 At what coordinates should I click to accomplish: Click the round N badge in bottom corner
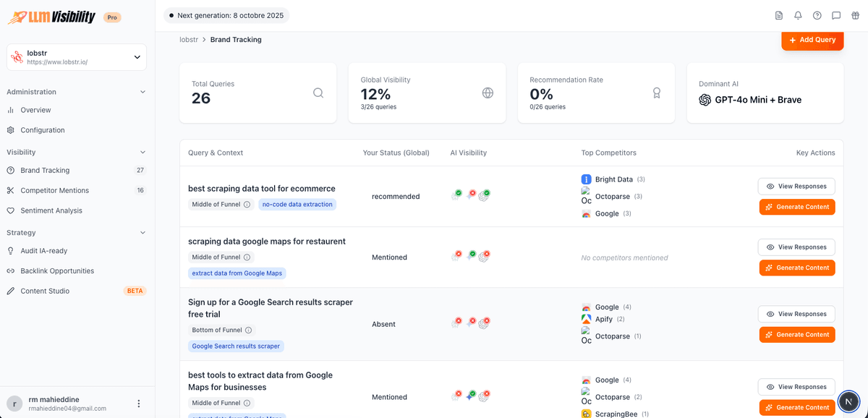[x=848, y=401]
